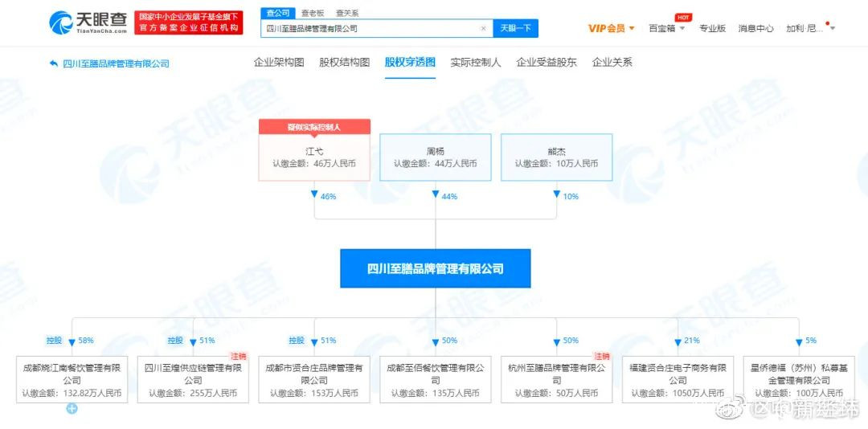Click the 5% arrow above 星侨德福
868x429 pixels.
(799, 342)
